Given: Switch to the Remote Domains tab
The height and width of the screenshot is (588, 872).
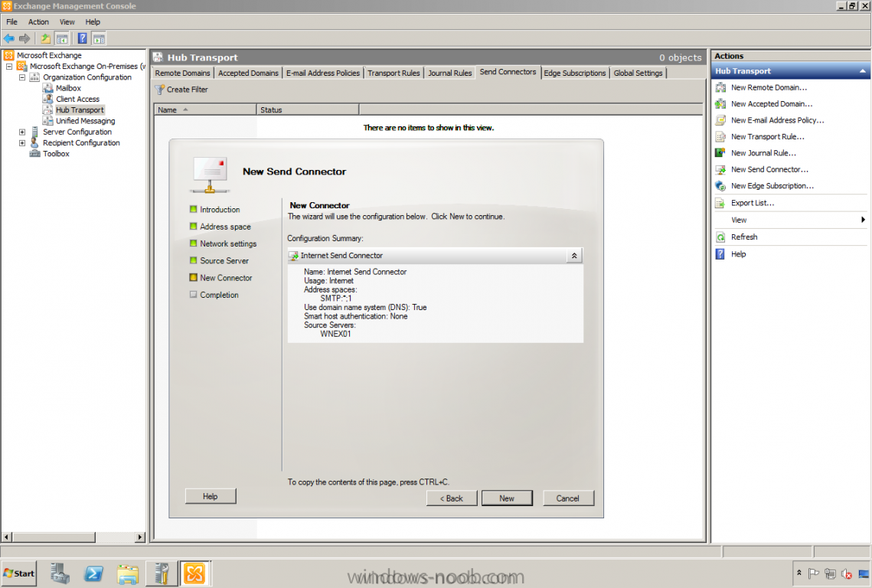Looking at the screenshot, I should pos(182,73).
